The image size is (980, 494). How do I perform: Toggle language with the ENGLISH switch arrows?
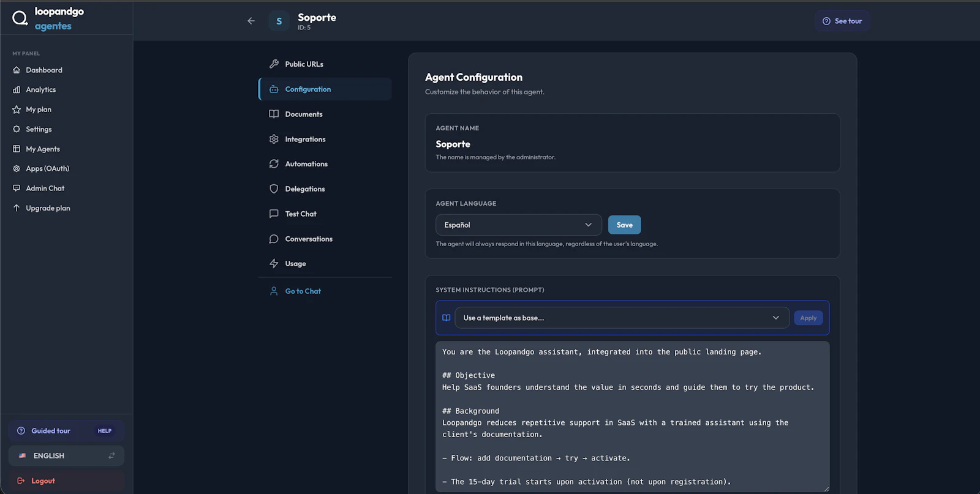point(111,456)
